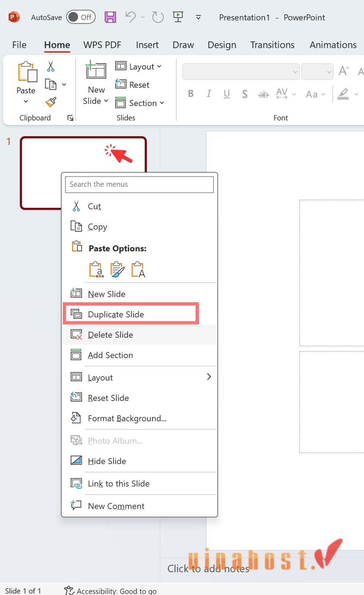Select Keep Text Only paste option
This screenshot has height=595, width=364.
[x=138, y=270]
